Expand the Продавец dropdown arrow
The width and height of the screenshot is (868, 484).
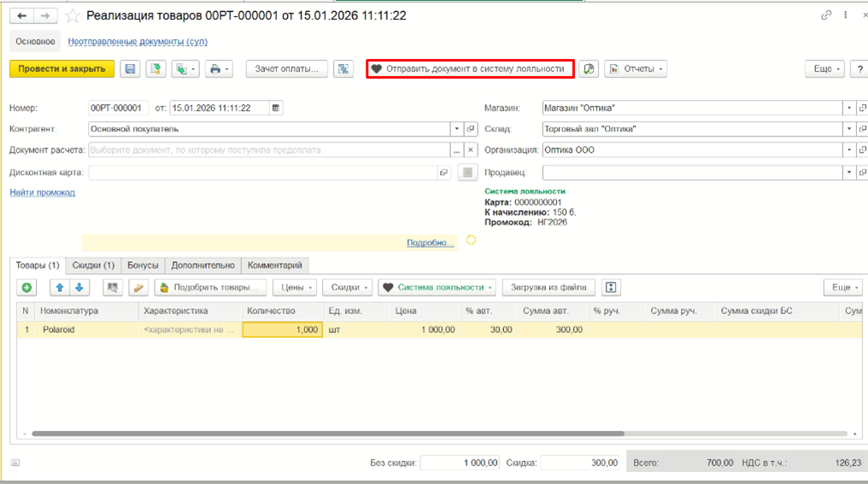coord(849,172)
